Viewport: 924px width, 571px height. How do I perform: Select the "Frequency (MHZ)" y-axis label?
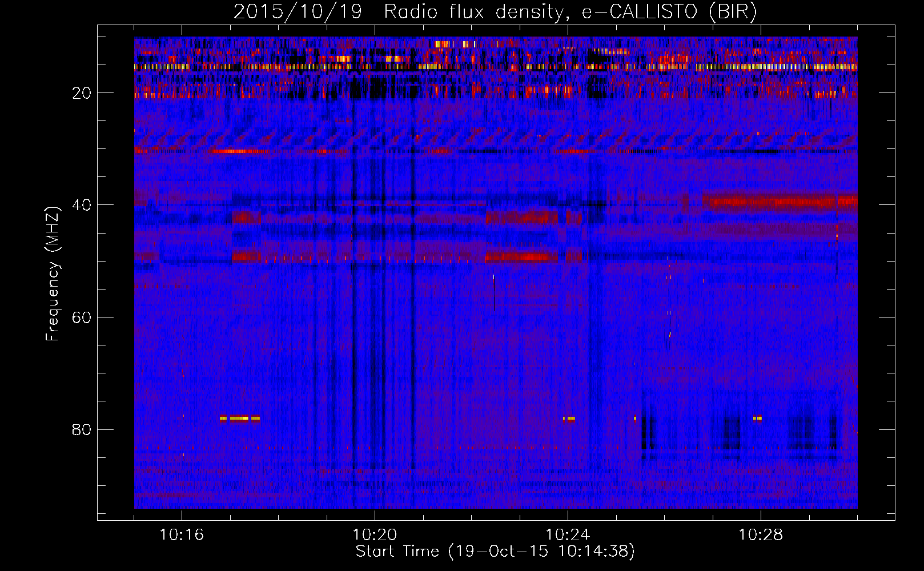click(53, 274)
